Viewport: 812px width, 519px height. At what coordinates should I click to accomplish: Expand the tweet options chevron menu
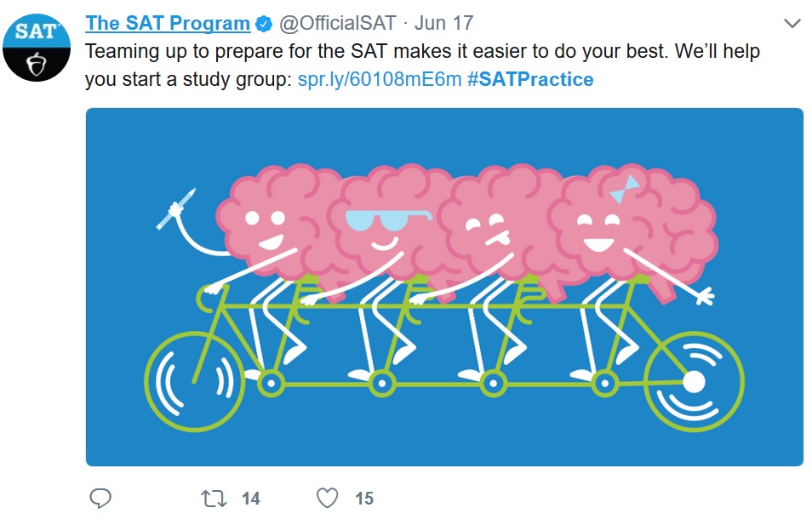792,23
